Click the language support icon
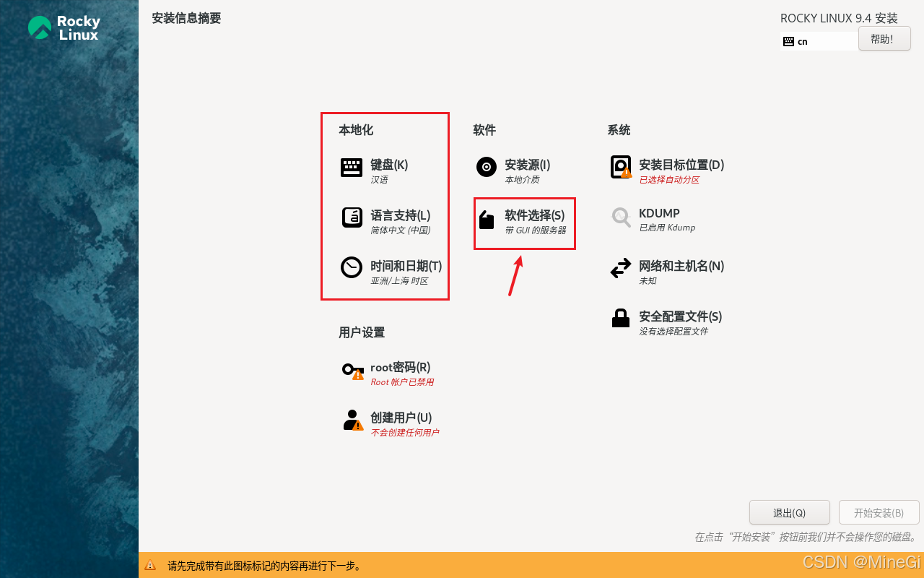The image size is (924, 578). coord(352,217)
